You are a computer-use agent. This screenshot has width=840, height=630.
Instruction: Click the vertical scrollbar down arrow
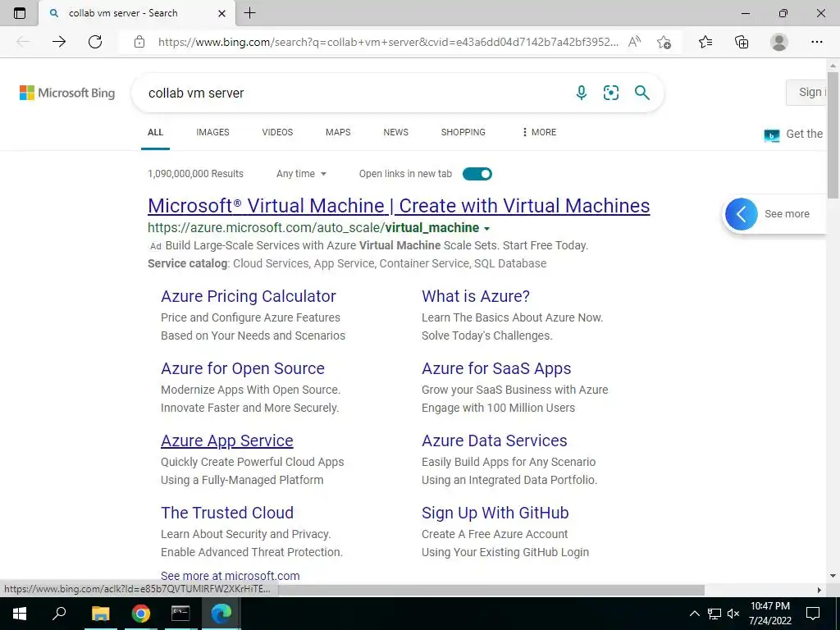pos(833,577)
